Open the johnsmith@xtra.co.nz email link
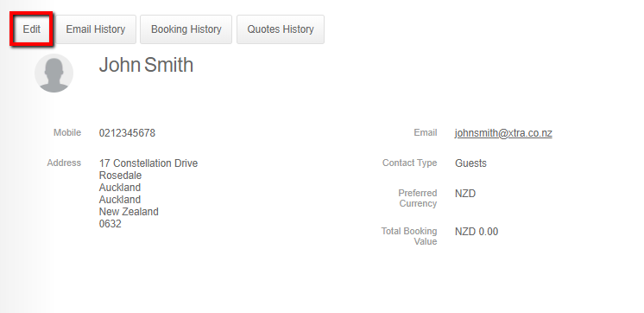 (x=503, y=133)
